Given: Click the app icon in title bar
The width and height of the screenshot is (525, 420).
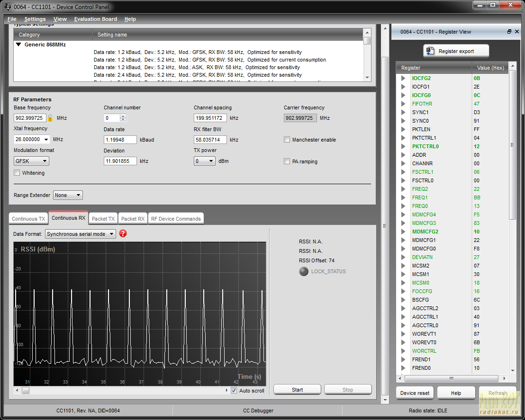Looking at the screenshot, I should click(8, 7).
